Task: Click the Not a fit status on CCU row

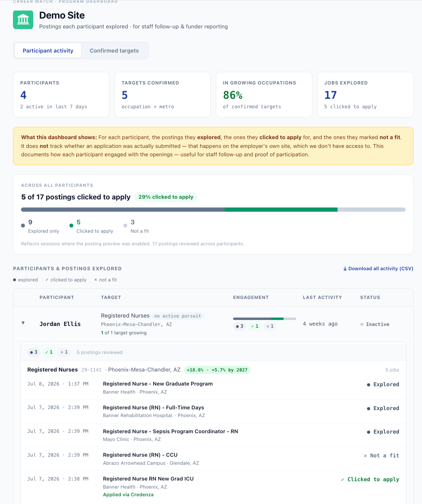Action: pyautogui.click(x=381, y=456)
